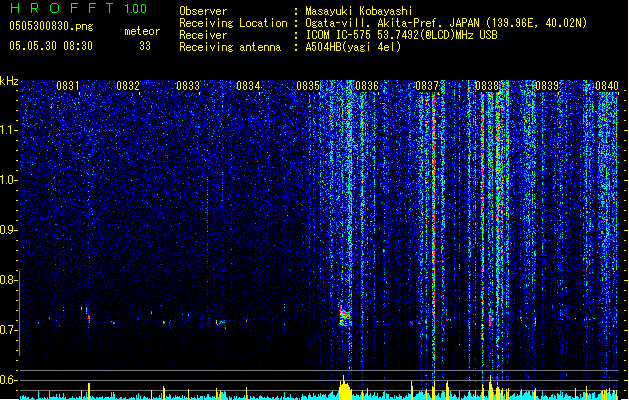Screen dimensions: 629x400
Task: Click the tall yellow intensity peak below the 0836 echo
Action: (x=345, y=388)
